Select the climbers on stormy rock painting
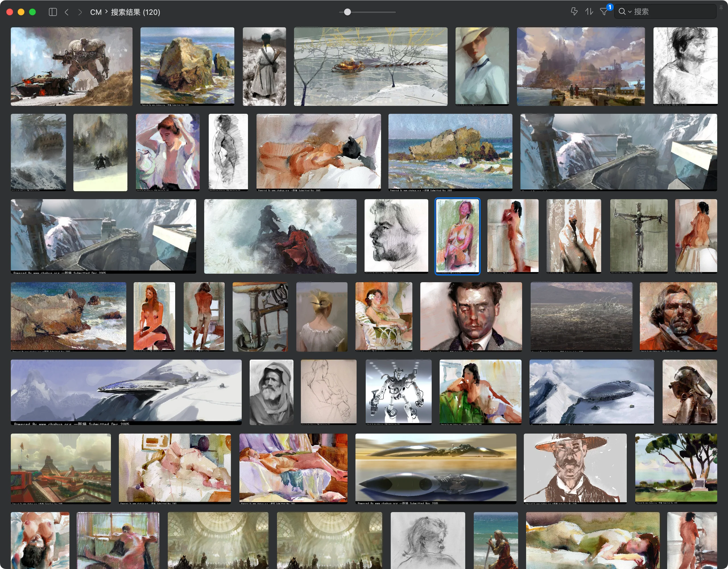Screen dimensions: 728x569 280,236
